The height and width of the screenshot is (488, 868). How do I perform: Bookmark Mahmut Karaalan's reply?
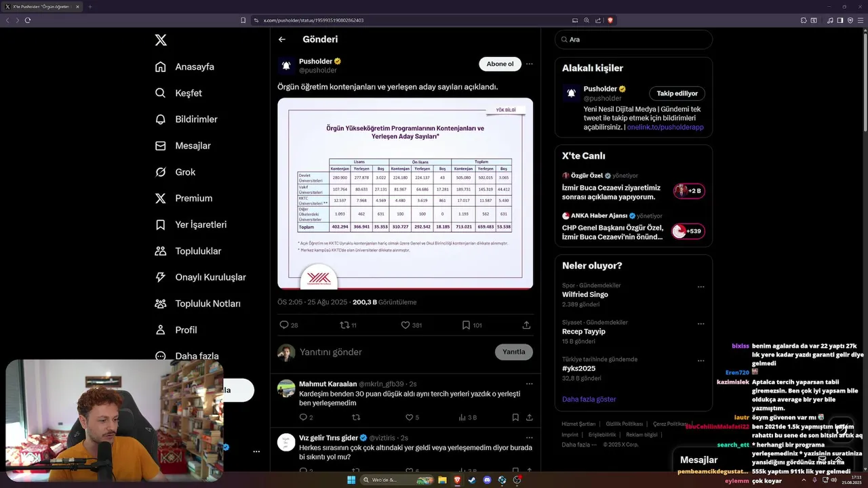(x=515, y=418)
